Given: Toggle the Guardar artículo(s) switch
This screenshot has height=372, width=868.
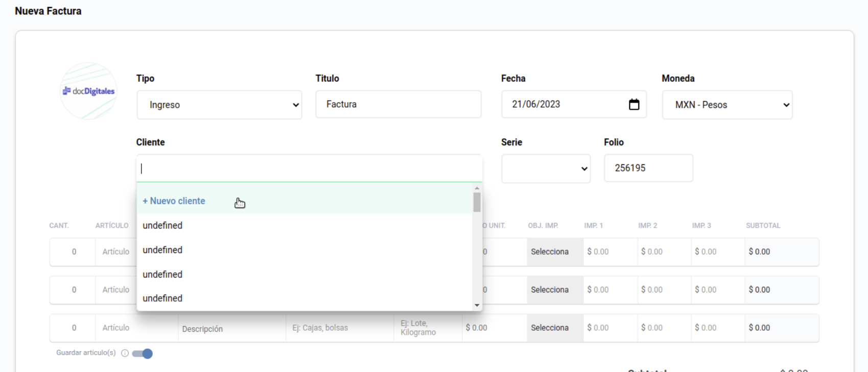Looking at the screenshot, I should [x=142, y=354].
